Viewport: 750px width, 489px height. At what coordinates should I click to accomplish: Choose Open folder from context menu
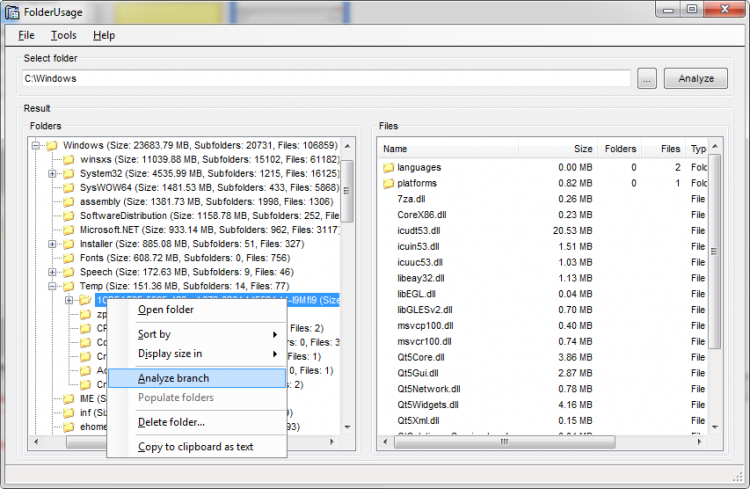tap(197, 310)
